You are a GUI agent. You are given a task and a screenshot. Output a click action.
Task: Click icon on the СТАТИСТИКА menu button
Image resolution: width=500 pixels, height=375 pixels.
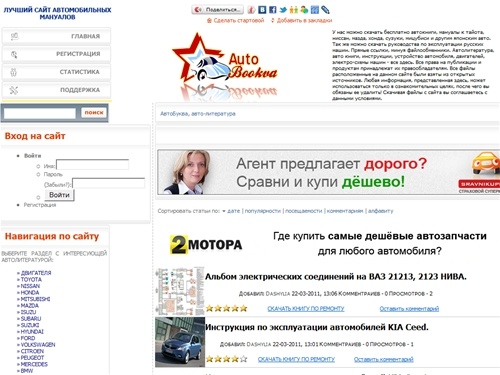(x=13, y=72)
